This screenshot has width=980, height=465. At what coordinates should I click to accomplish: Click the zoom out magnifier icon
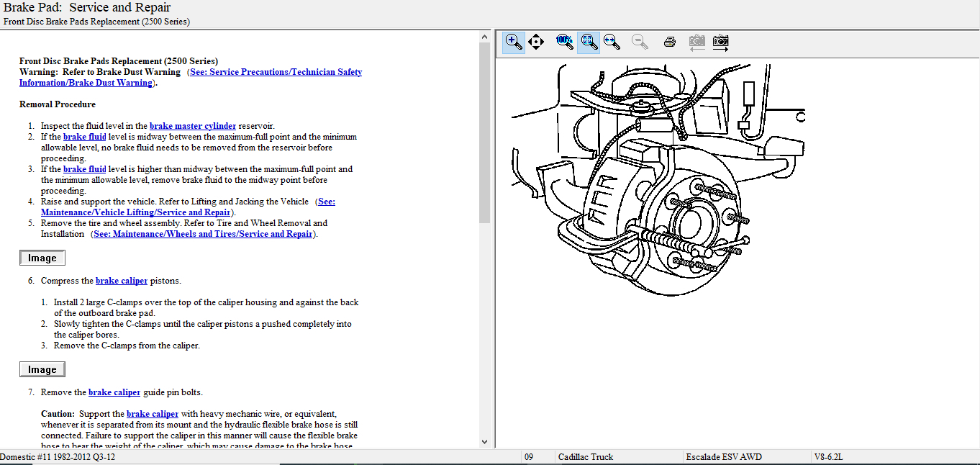tap(640, 42)
